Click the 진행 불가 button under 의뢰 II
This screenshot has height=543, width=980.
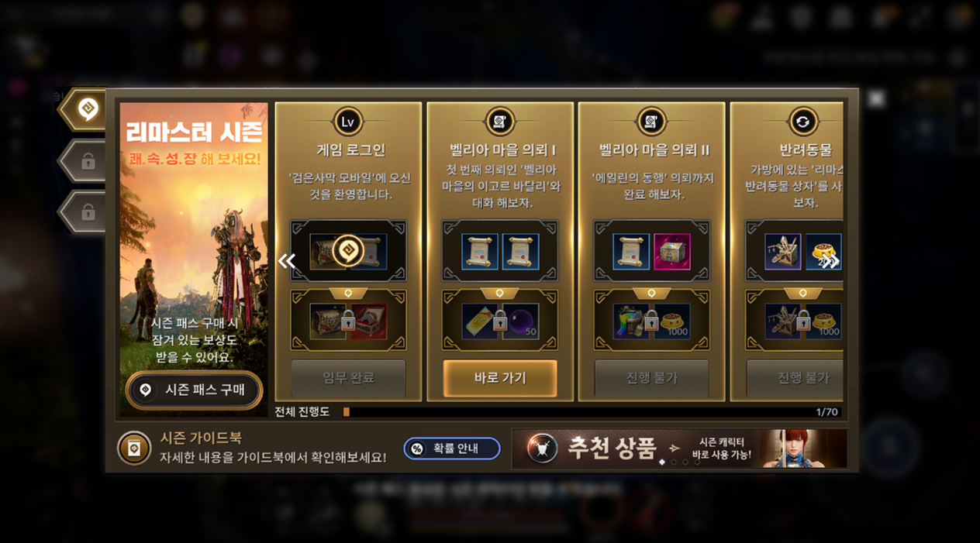[651, 378]
